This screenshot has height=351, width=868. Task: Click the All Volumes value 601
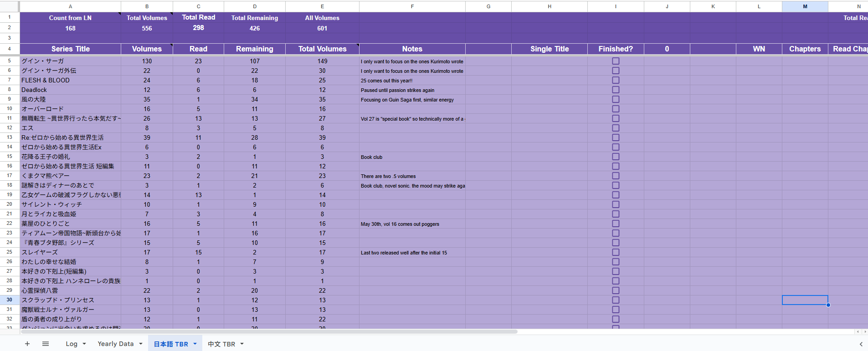click(x=322, y=28)
